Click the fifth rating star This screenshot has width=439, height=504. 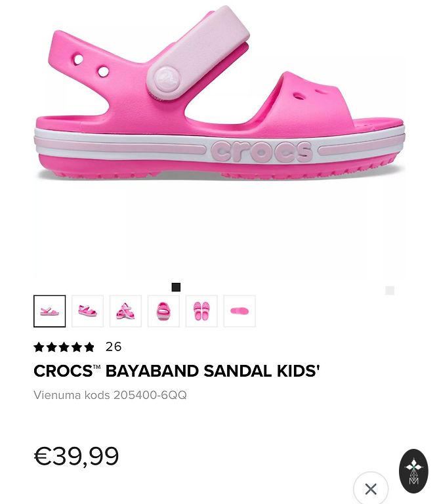[89, 347]
